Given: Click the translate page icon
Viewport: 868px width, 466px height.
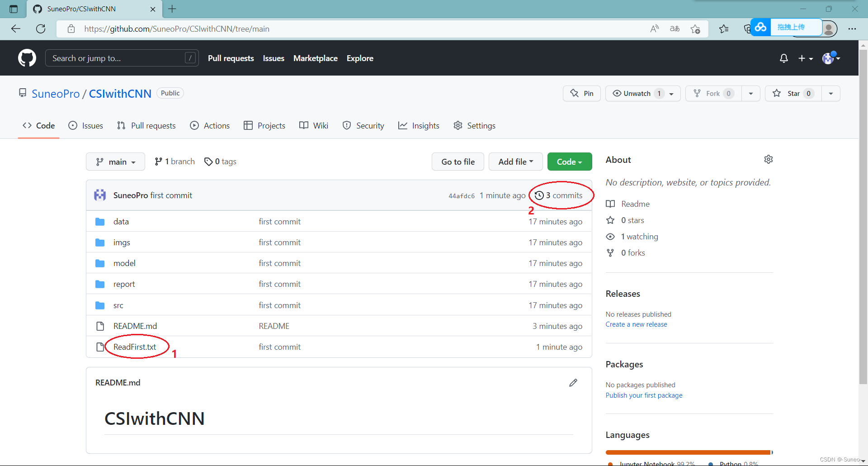Looking at the screenshot, I should click(675, 29).
